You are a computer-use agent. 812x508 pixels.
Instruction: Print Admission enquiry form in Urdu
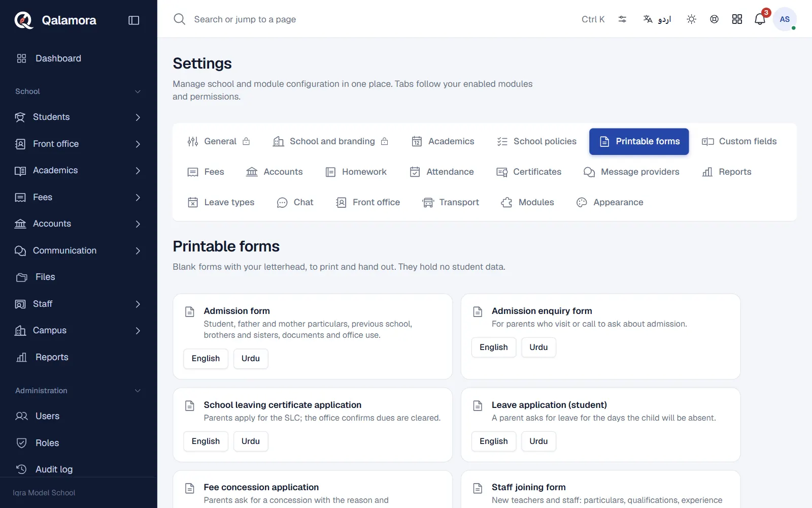(x=538, y=347)
